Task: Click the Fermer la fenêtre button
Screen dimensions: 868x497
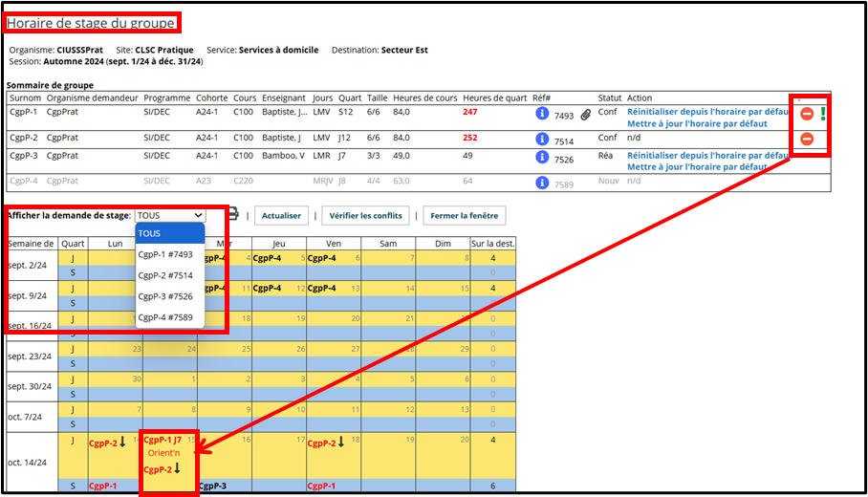Action: click(x=465, y=216)
